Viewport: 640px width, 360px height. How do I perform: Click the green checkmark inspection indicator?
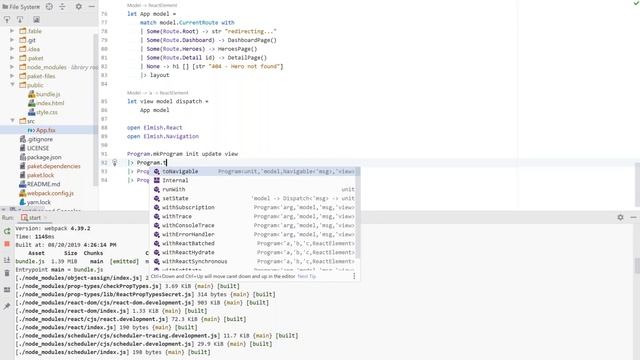(636, 3)
